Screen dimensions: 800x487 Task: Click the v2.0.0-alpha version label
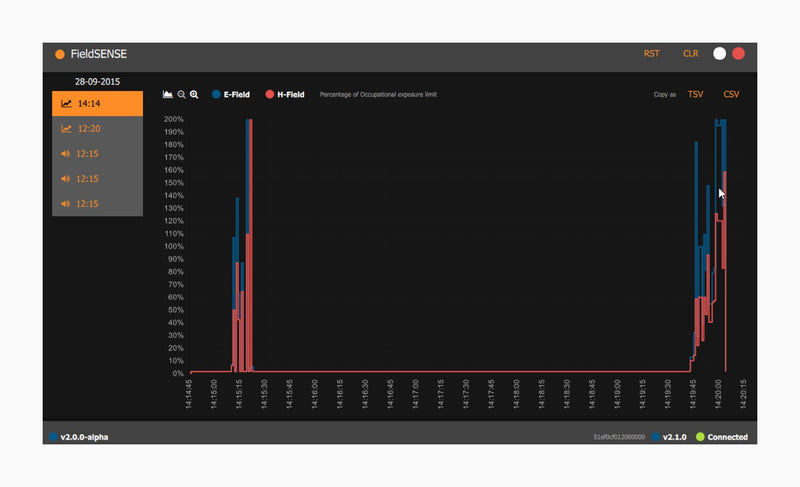83,437
